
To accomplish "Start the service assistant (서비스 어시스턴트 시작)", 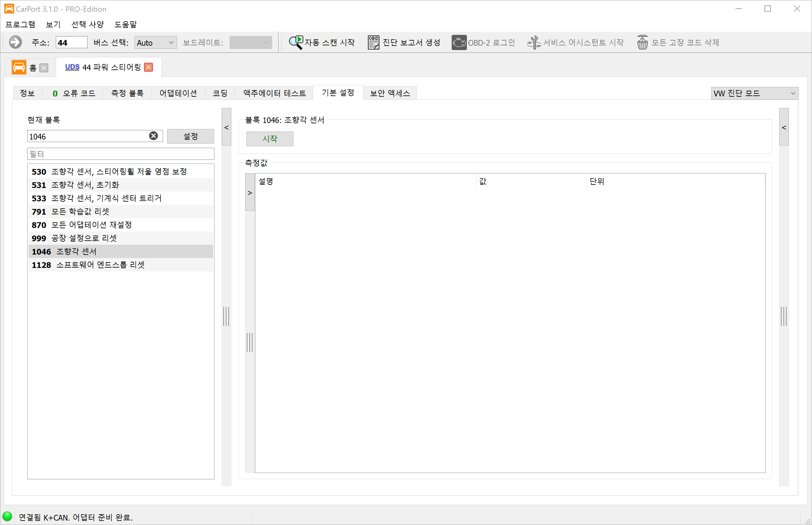I will (575, 42).
